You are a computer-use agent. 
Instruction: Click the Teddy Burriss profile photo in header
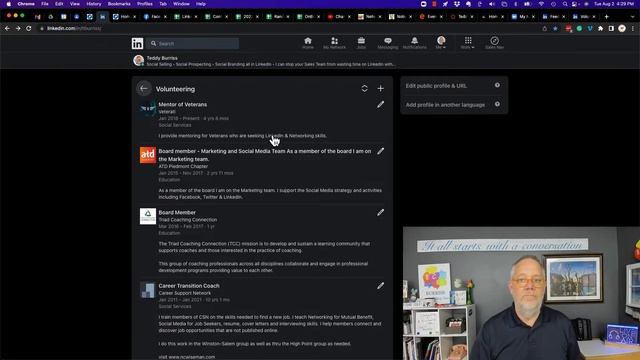point(139,60)
